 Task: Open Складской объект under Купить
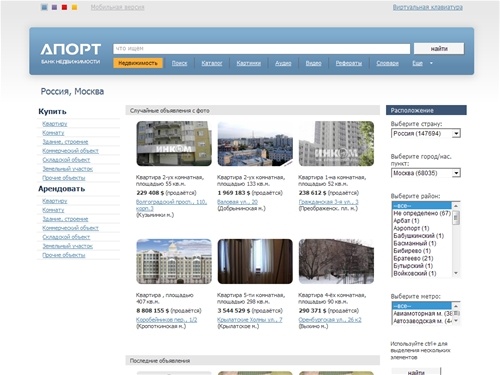(x=66, y=160)
